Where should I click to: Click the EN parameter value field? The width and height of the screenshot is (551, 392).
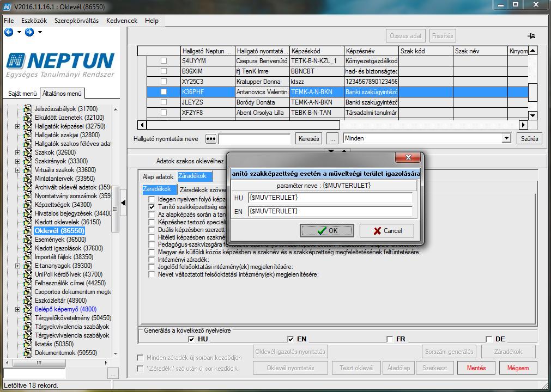(330, 211)
